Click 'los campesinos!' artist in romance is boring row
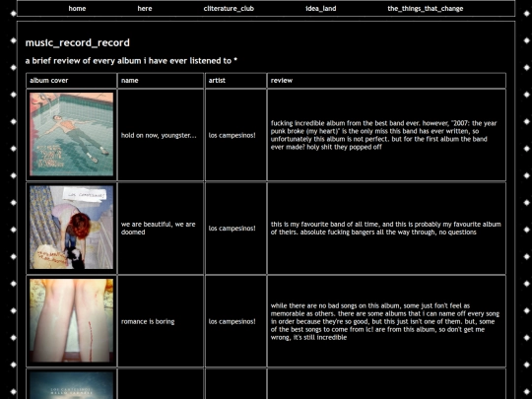 point(233,321)
